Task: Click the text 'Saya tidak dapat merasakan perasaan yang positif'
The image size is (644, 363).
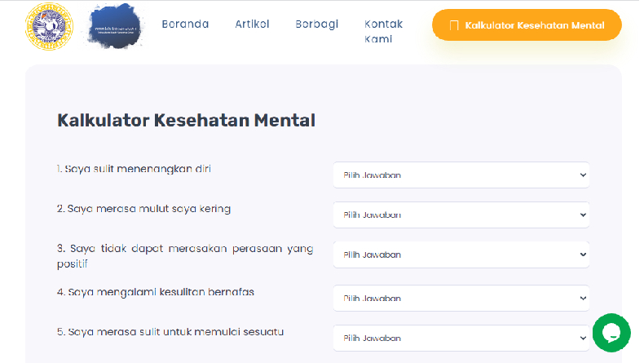Action: point(185,256)
